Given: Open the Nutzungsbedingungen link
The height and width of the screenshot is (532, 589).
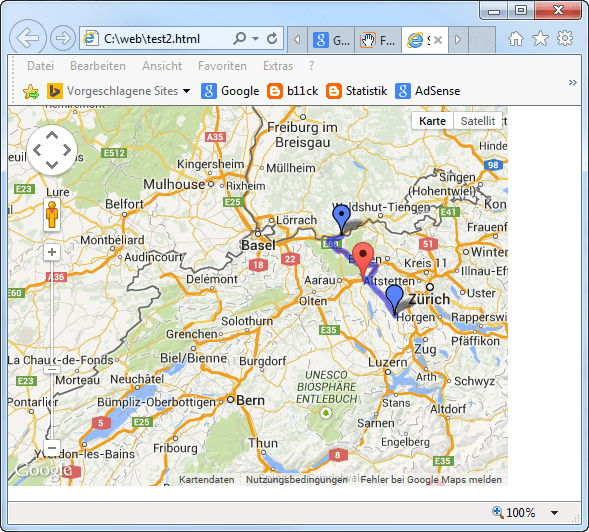Looking at the screenshot, I should (x=297, y=480).
